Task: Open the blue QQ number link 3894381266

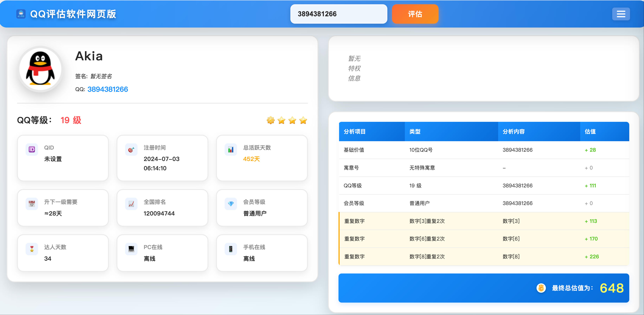Action: 108,89
